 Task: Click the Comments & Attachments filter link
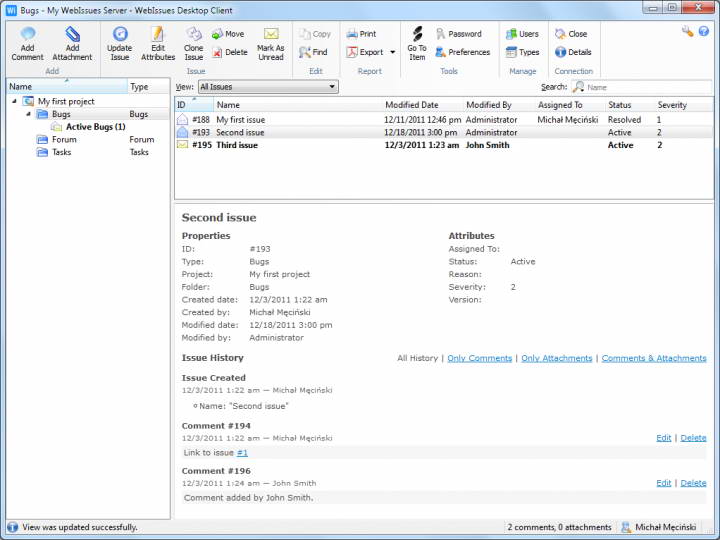click(x=653, y=358)
